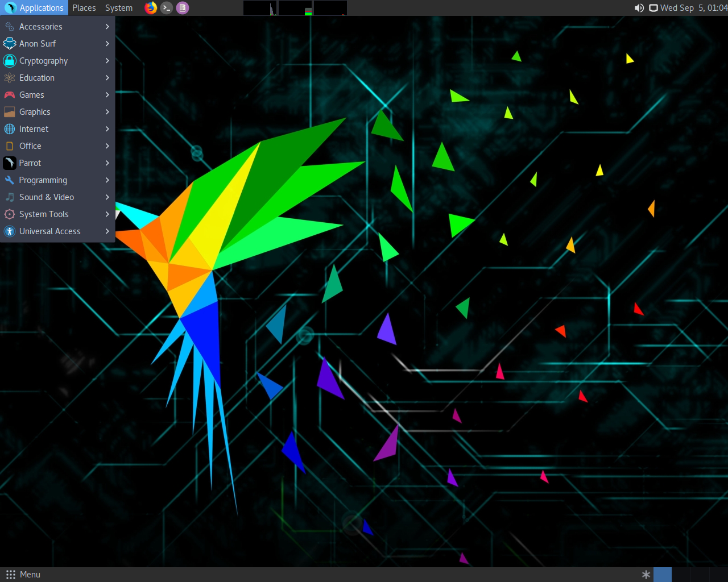Click the volume speaker icon
The image size is (728, 582).
639,8
